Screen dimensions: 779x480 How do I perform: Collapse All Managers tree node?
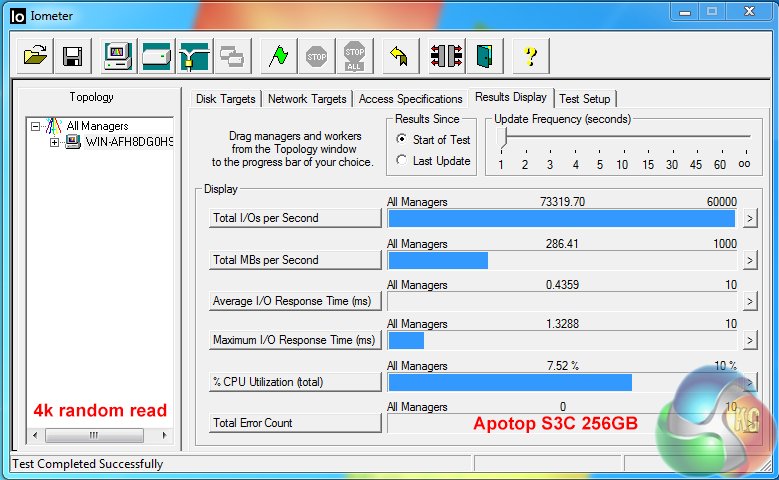35,126
